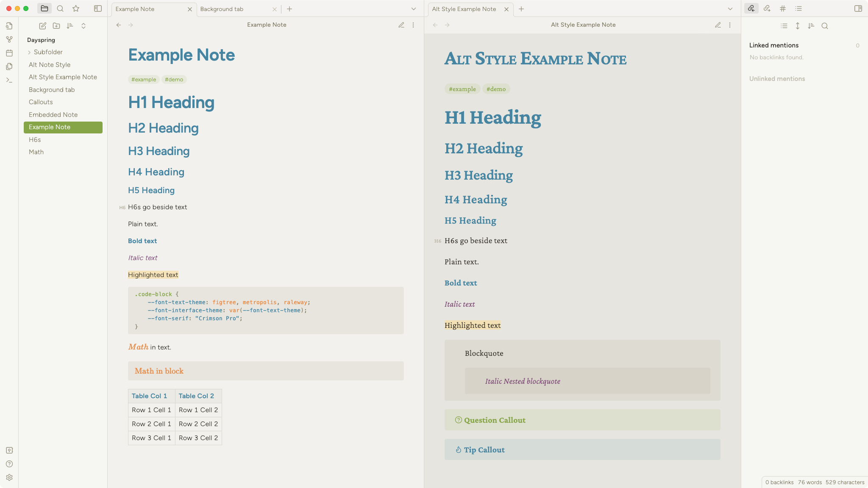Screen dimensions: 868x488
Task: Create a new note with pencil icon
Action: click(x=42, y=26)
